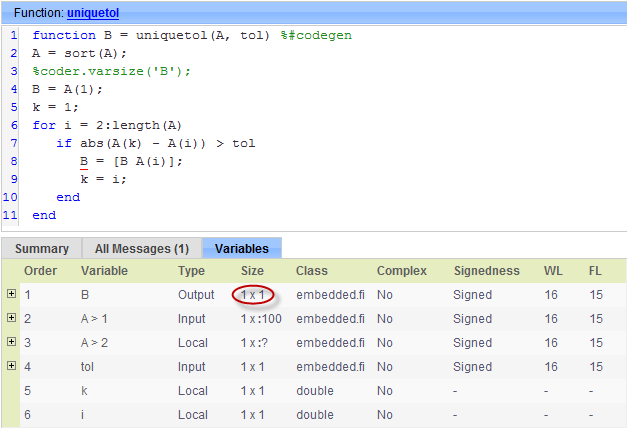Expand row 2 variable A > 1
The image size is (627, 428).
click(x=11, y=318)
